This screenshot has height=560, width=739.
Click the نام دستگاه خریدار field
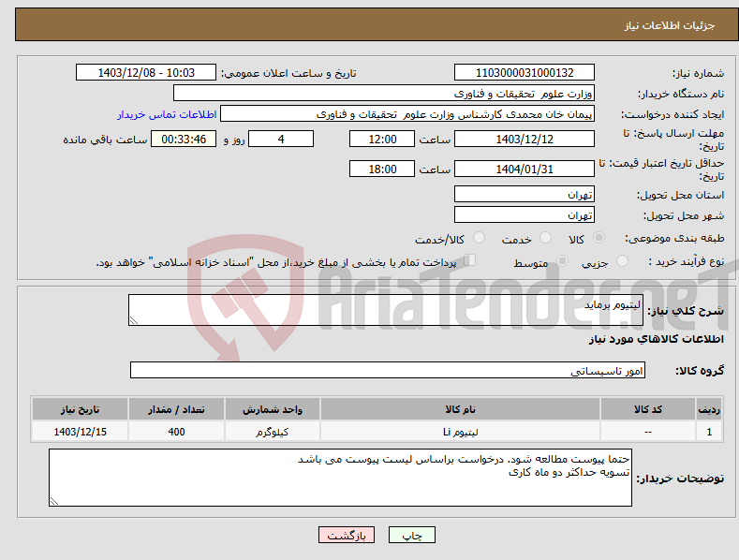coord(384,94)
